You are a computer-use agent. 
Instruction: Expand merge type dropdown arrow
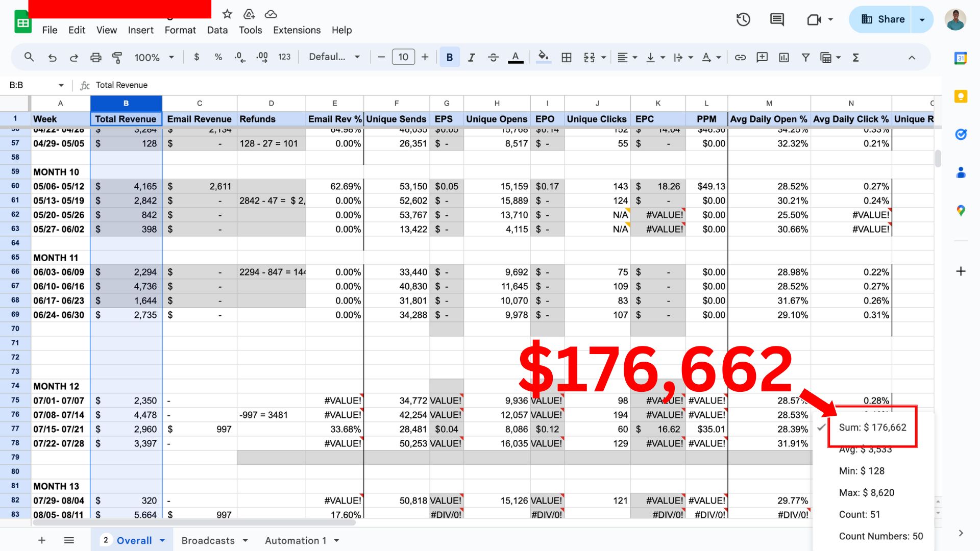[x=603, y=58]
